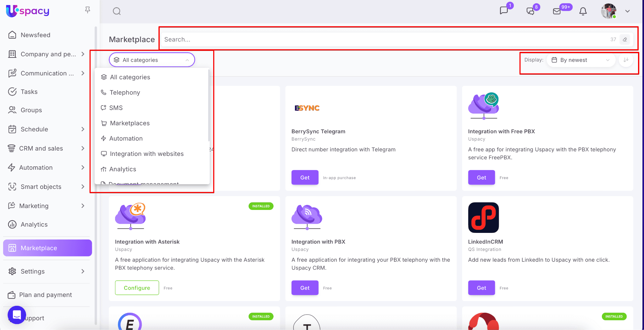This screenshot has width=644, height=330.
Task: Click into the Marketplace search field
Action: click(x=384, y=40)
